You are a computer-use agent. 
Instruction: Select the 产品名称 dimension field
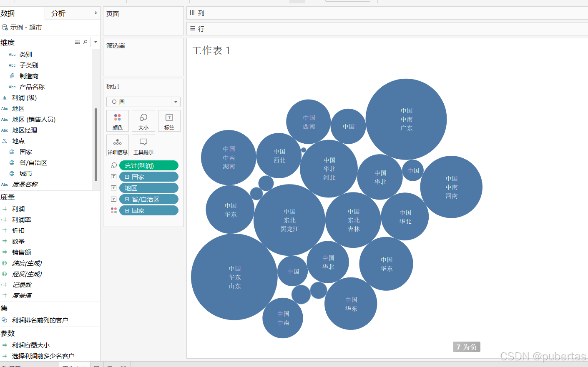pos(32,87)
